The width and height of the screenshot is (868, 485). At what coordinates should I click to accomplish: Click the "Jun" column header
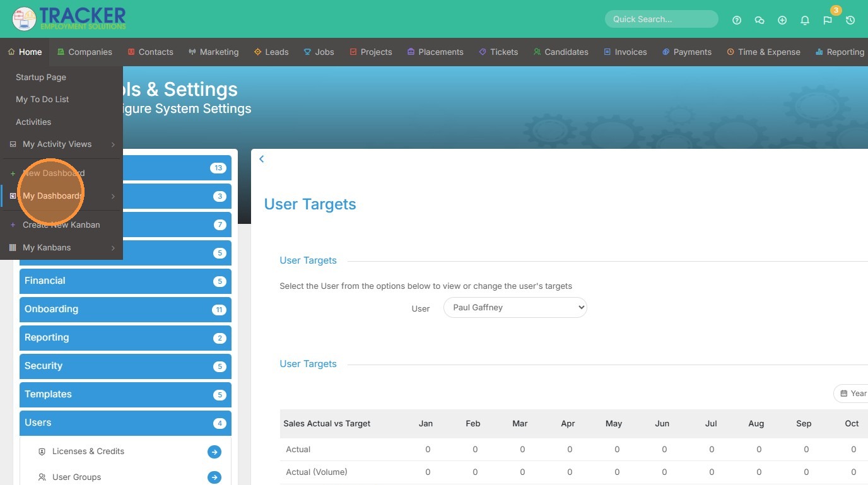pyautogui.click(x=662, y=424)
